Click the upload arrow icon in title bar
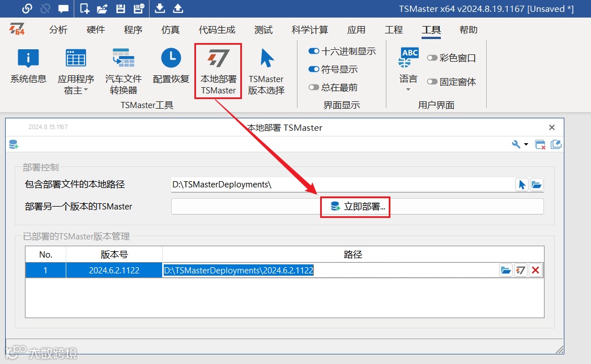 [178, 8]
